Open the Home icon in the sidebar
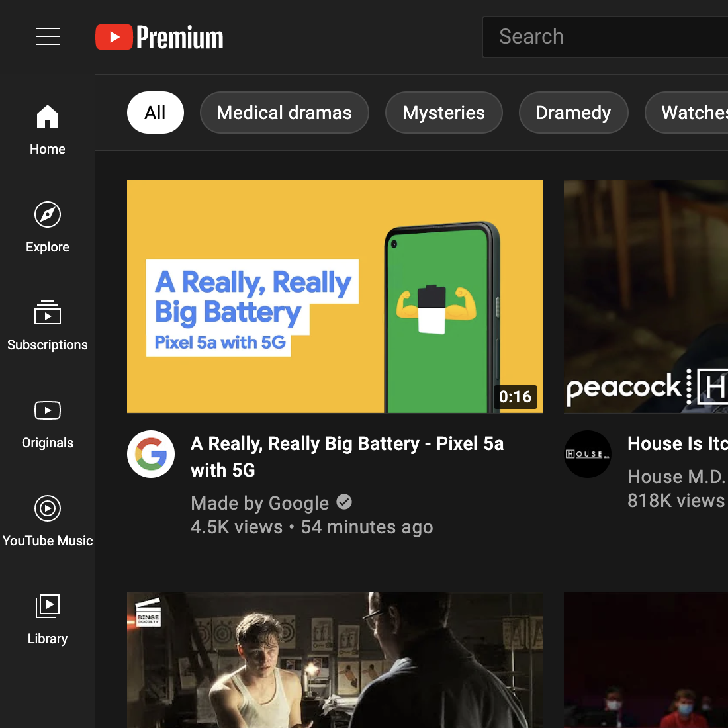728x728 pixels. tap(47, 116)
